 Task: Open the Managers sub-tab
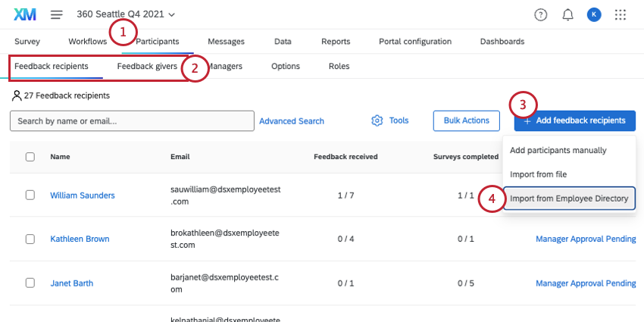[x=225, y=66]
